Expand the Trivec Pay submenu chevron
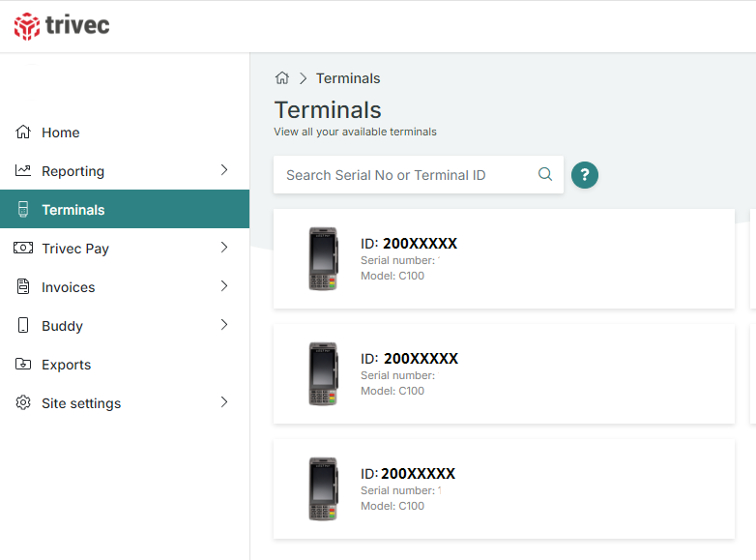756x560 pixels. point(224,248)
